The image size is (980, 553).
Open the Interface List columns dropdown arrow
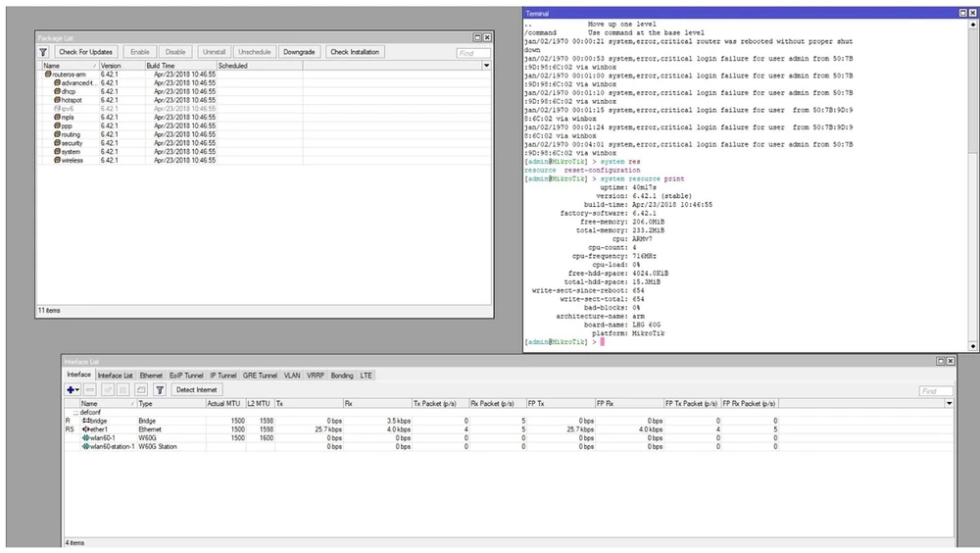(950, 404)
